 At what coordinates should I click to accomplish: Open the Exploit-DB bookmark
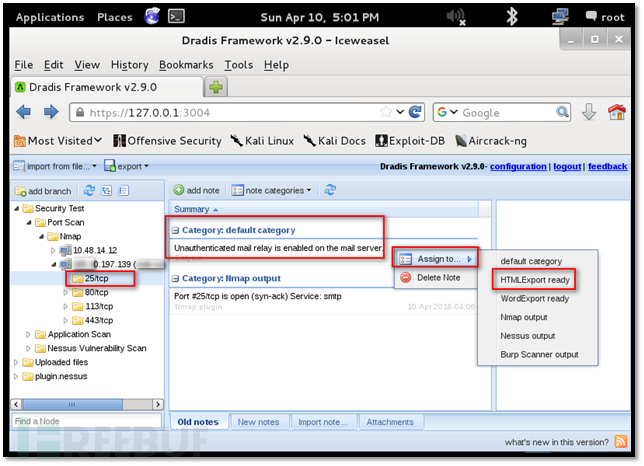410,141
